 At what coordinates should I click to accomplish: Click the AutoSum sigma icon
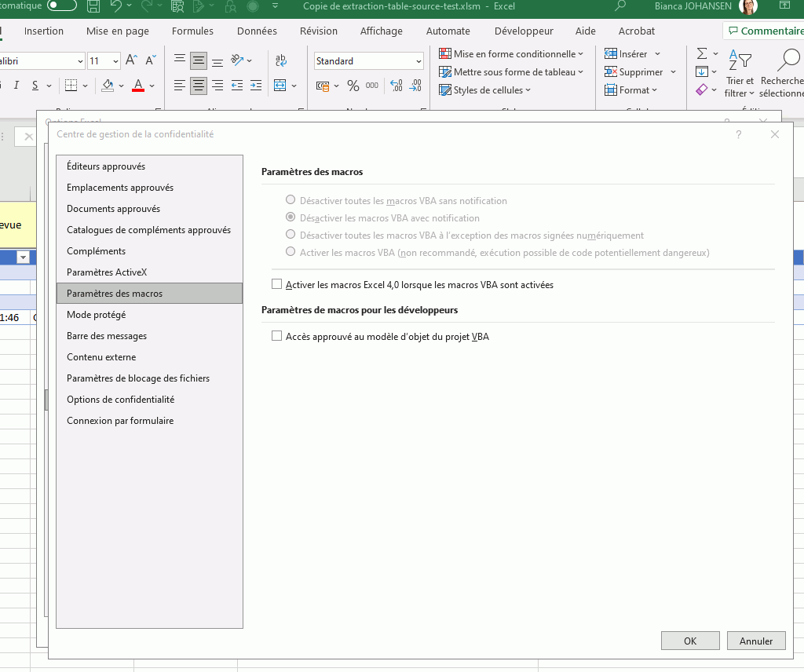[x=702, y=53]
